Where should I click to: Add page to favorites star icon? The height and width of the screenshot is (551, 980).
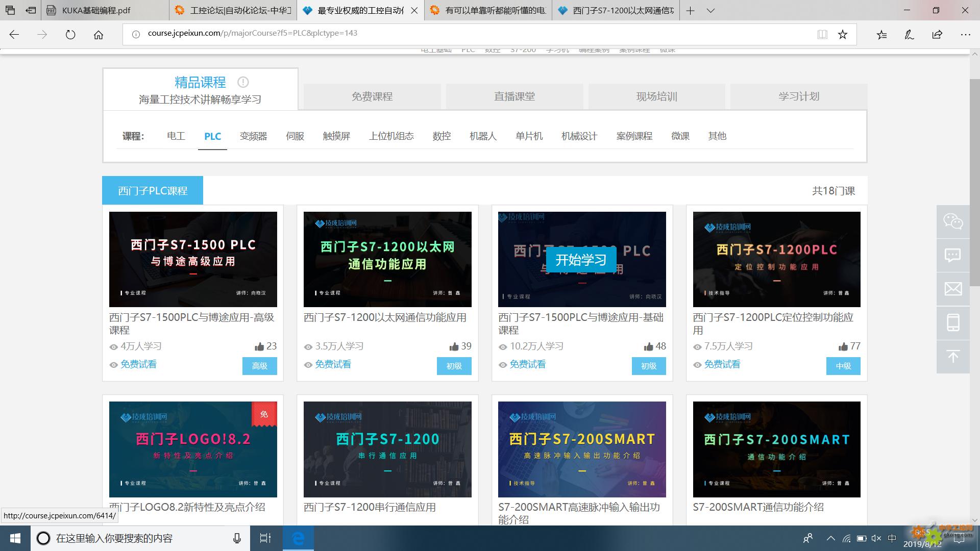[x=843, y=34]
